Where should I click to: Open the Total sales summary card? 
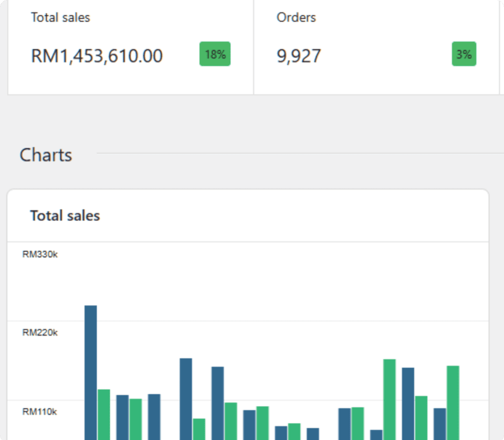pyautogui.click(x=130, y=47)
